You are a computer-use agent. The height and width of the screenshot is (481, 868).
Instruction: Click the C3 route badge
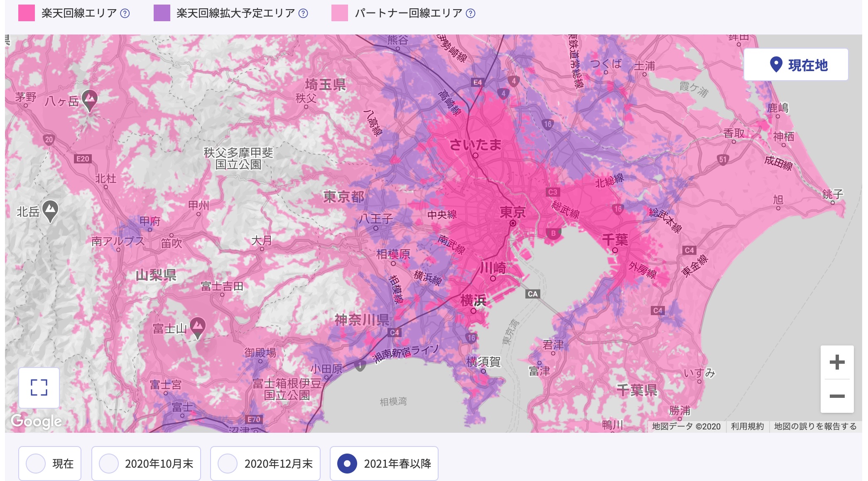pyautogui.click(x=552, y=192)
